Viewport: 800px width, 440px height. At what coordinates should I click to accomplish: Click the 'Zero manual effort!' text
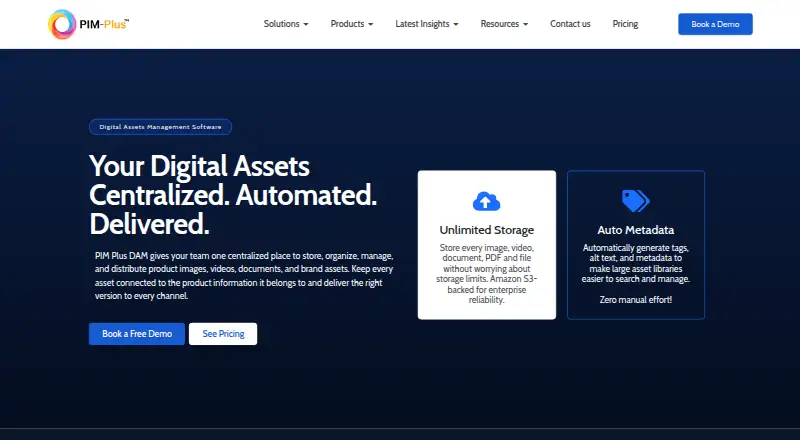[x=636, y=300]
